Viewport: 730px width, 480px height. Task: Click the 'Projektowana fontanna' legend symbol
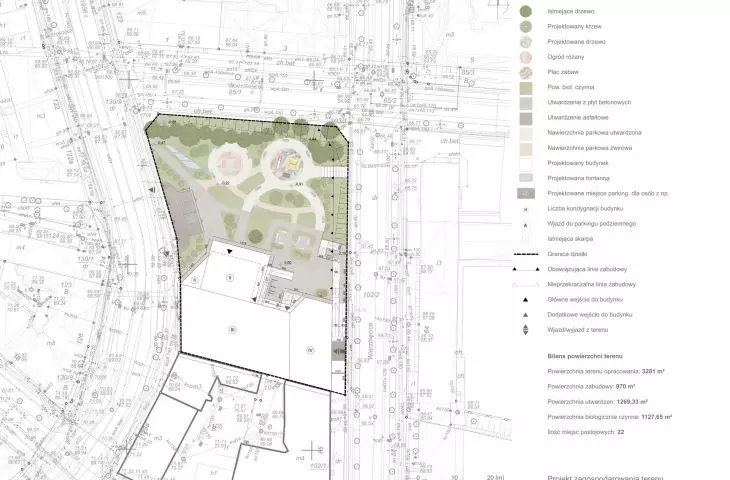(526, 178)
